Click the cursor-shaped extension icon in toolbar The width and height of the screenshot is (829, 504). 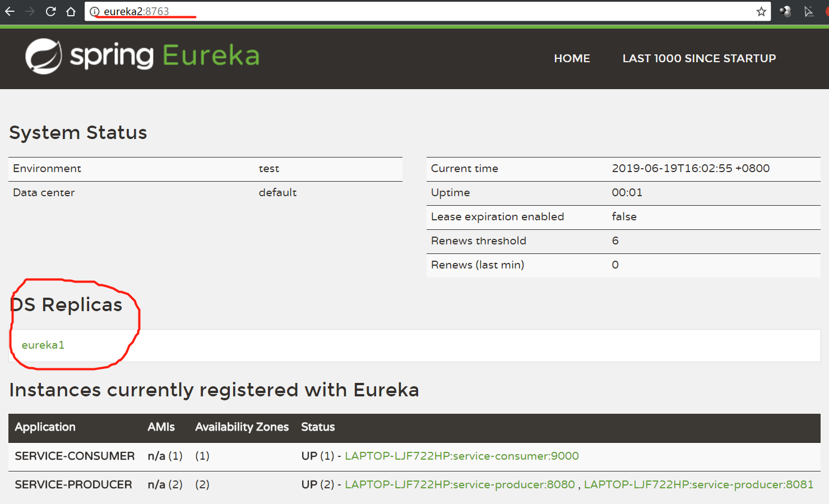(809, 11)
